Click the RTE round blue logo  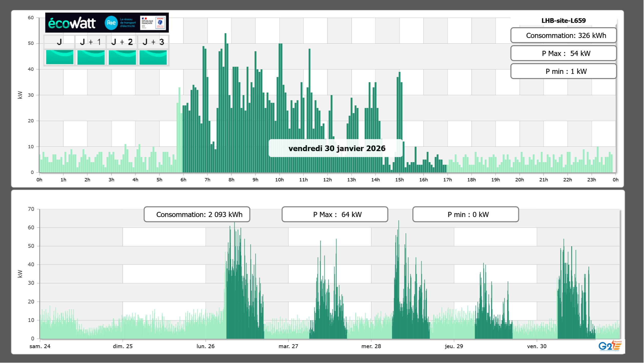pyautogui.click(x=111, y=23)
